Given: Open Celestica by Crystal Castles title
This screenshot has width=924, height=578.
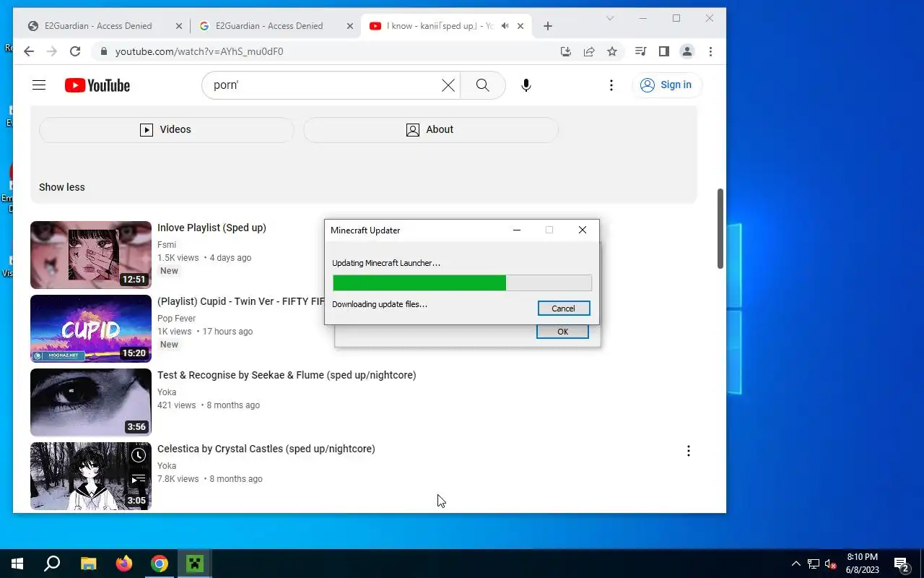Looking at the screenshot, I should tap(266, 449).
